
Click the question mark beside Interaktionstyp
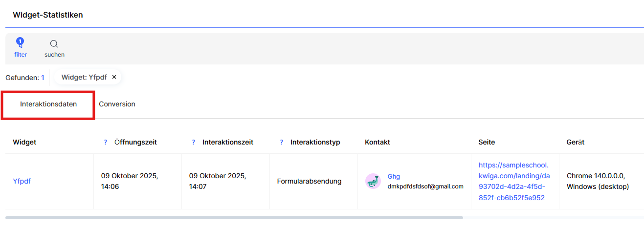(x=281, y=143)
